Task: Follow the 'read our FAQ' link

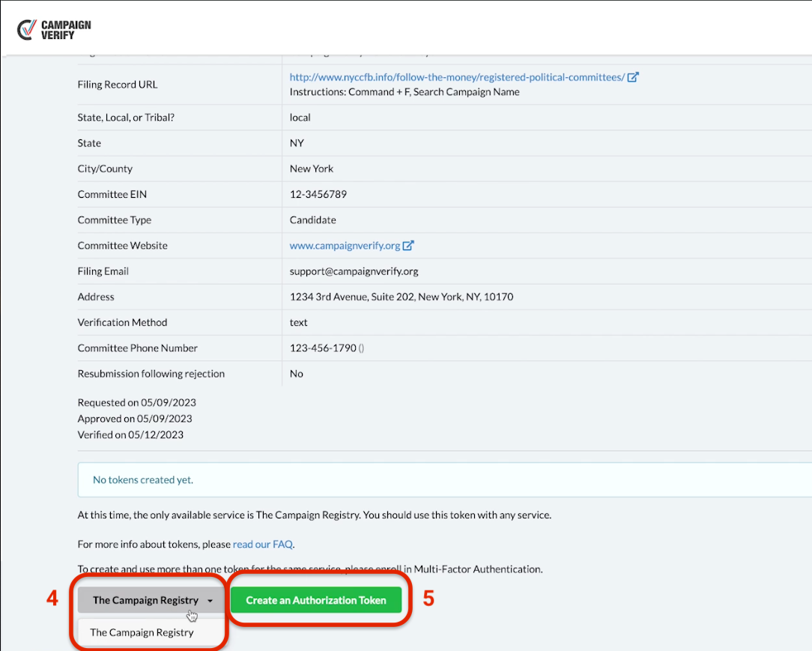Action: (x=263, y=545)
